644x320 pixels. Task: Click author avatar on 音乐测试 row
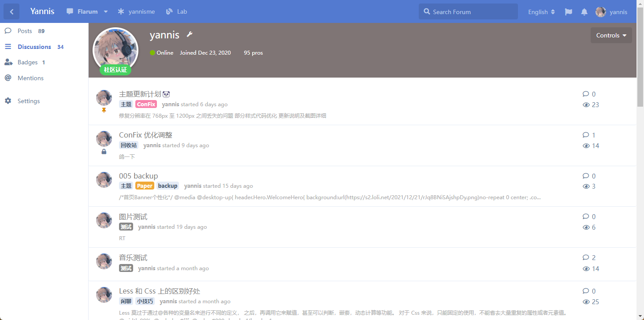click(x=104, y=261)
